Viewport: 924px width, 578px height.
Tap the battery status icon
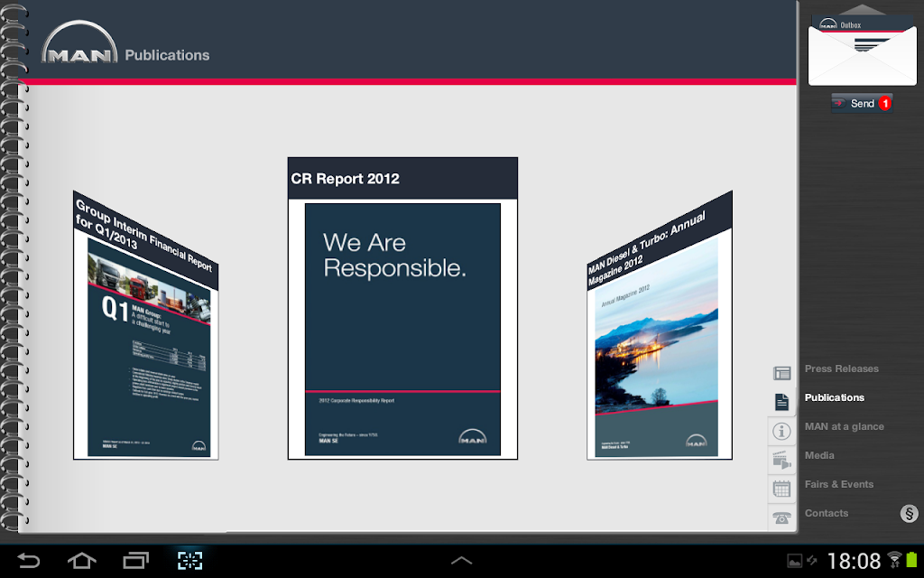[x=911, y=560]
